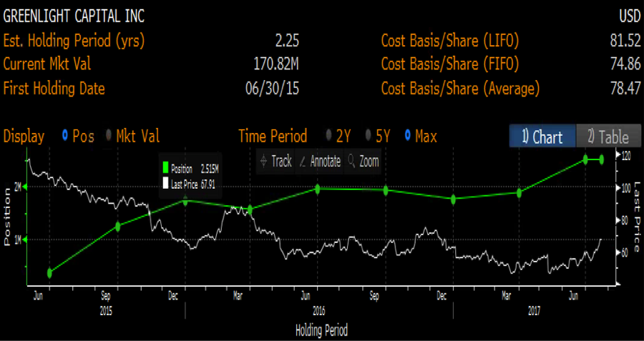Click the Current Mkt Val 170.82M value
Image resolution: width=644 pixels, height=341 pixels.
pos(277,64)
